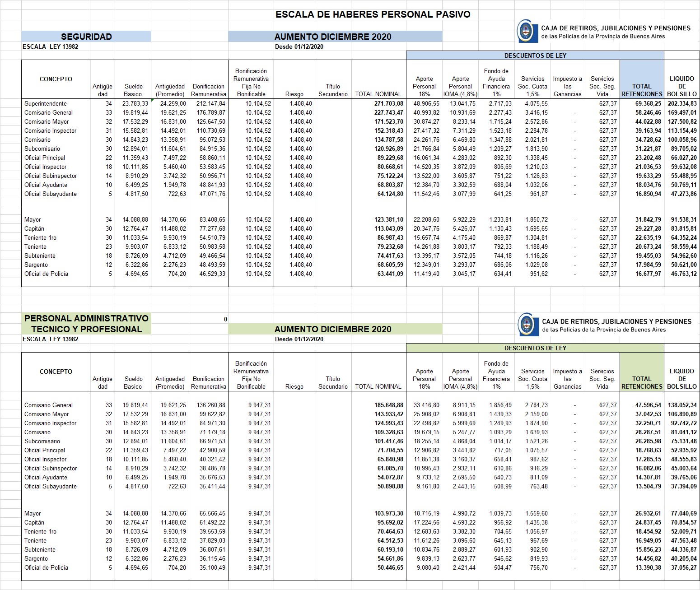
Task: Select the blue 'AUMENTO DICIEMBRE 2020' header cell
Action: click(x=335, y=37)
